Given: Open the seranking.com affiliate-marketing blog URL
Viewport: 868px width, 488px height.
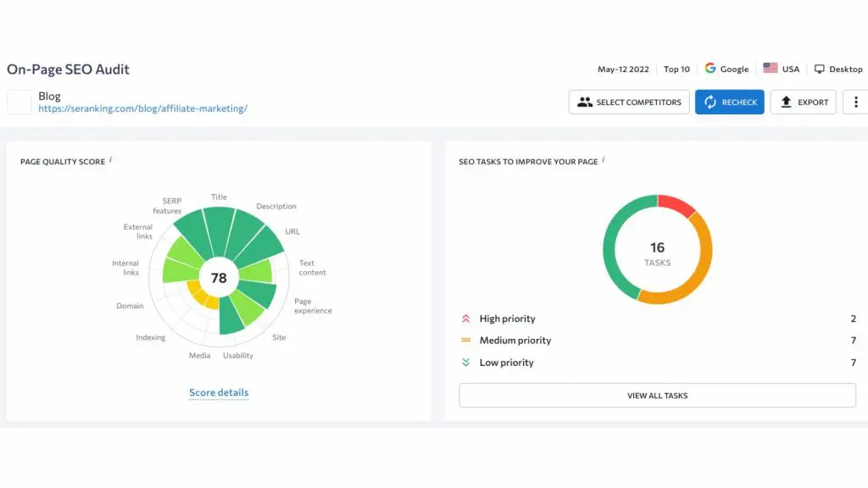Looking at the screenshot, I should 142,108.
